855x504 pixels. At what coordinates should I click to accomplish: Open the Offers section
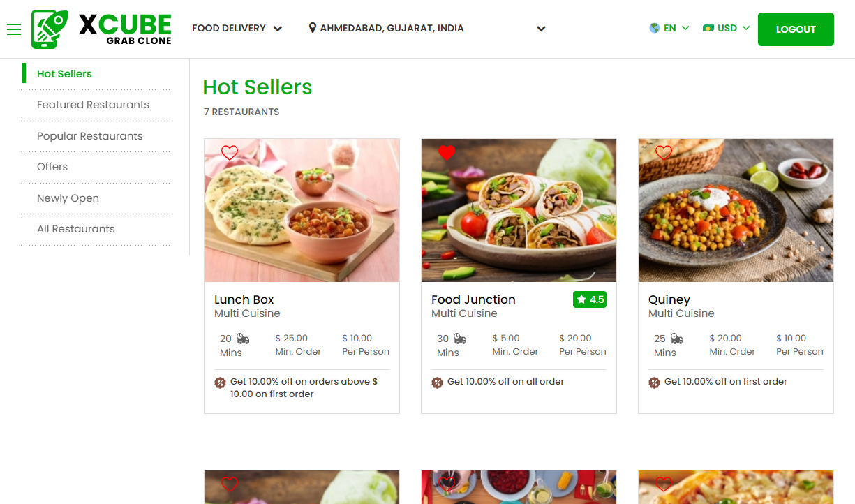pyautogui.click(x=52, y=166)
